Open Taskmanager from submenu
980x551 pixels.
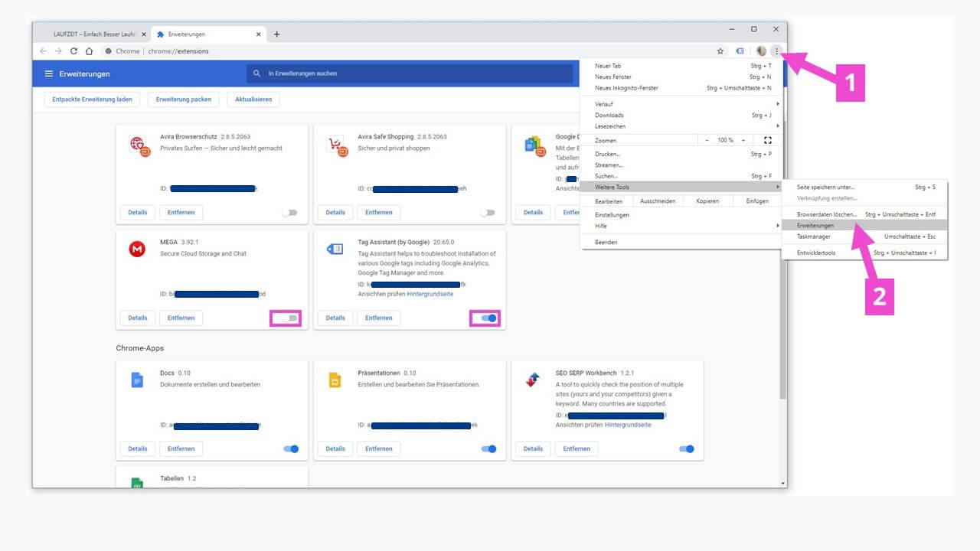click(864, 236)
